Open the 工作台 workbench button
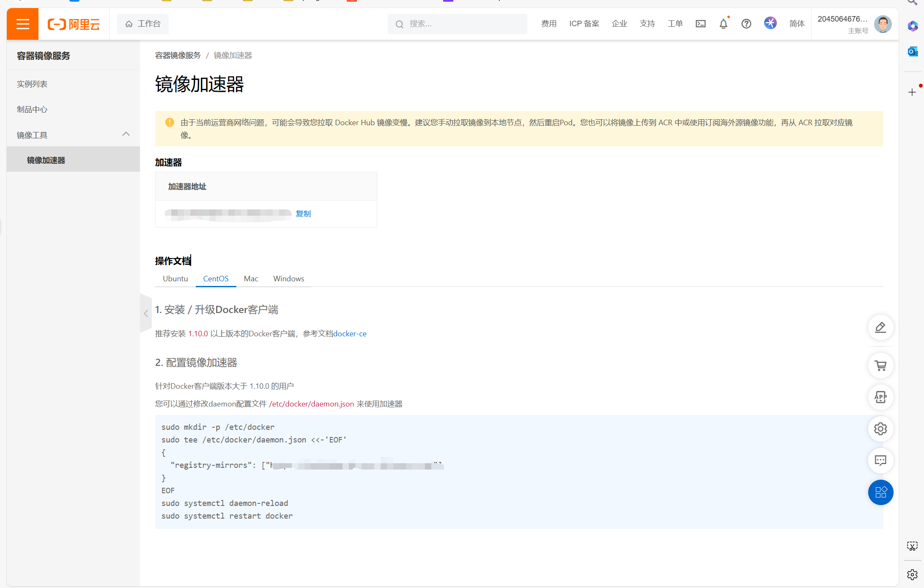The width and height of the screenshot is (924, 588). tap(143, 24)
